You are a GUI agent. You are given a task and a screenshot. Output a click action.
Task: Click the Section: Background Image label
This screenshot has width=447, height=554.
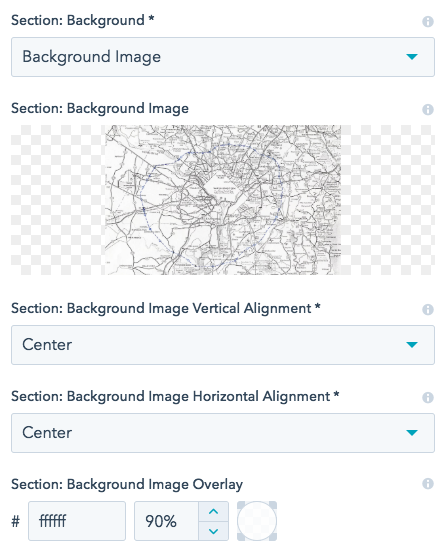coord(100,108)
